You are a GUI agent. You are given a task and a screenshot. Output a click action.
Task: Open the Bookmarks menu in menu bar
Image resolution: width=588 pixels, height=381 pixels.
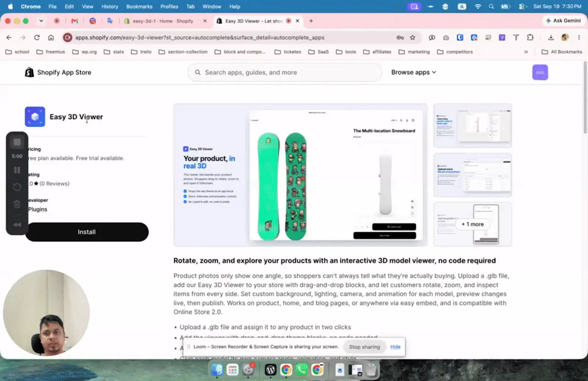[x=139, y=7]
